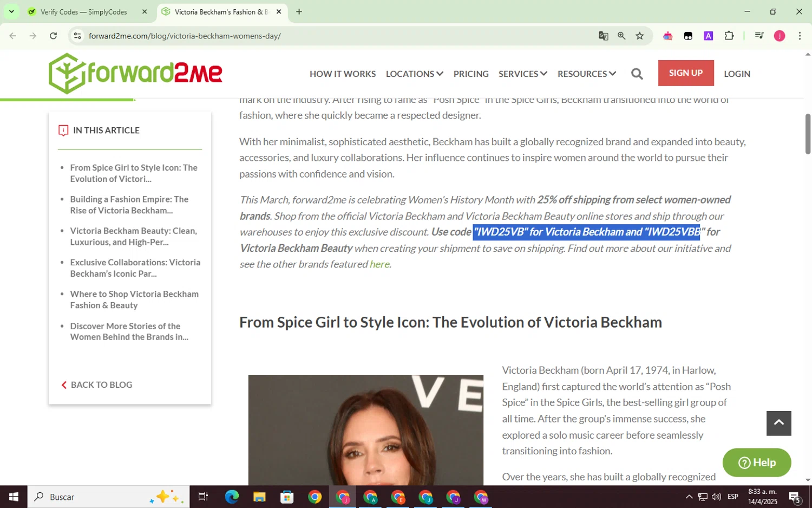Expand the RESOURCES menu
This screenshot has width=812, height=508.
587,74
